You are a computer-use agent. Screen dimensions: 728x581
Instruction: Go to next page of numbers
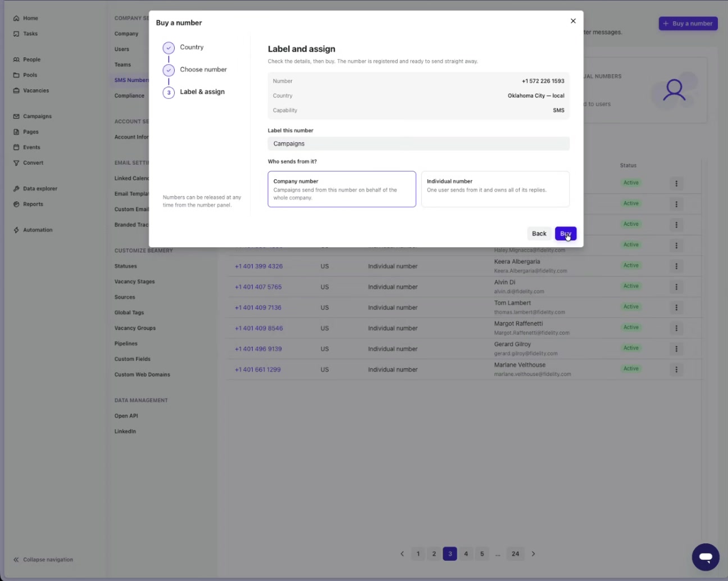pyautogui.click(x=533, y=554)
